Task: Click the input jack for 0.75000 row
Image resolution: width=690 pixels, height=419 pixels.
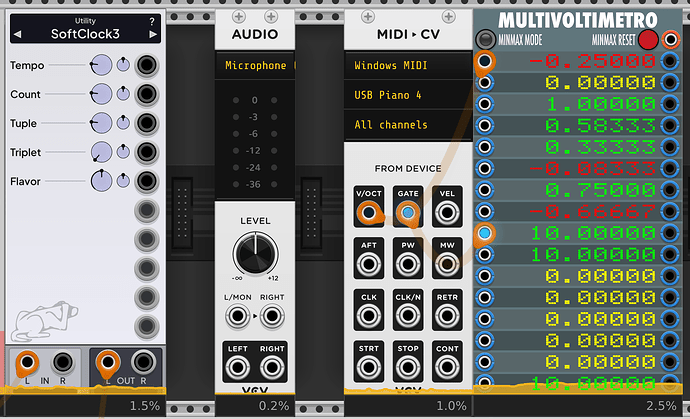Action: point(484,190)
